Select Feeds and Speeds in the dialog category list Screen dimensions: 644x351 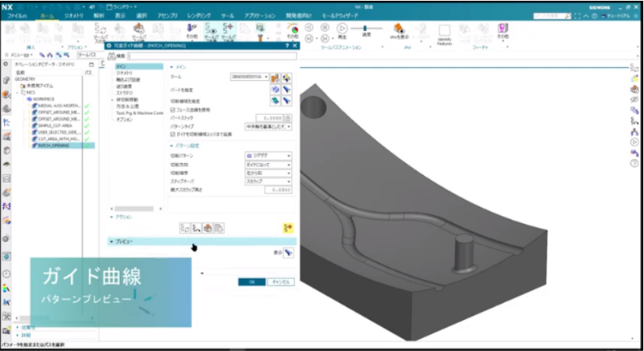pos(124,86)
